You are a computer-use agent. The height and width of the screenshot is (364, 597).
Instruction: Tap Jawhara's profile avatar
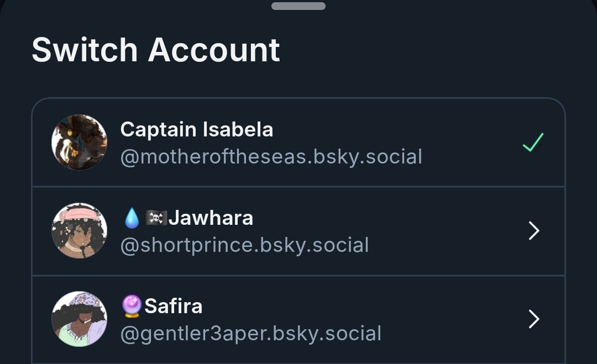tap(79, 230)
